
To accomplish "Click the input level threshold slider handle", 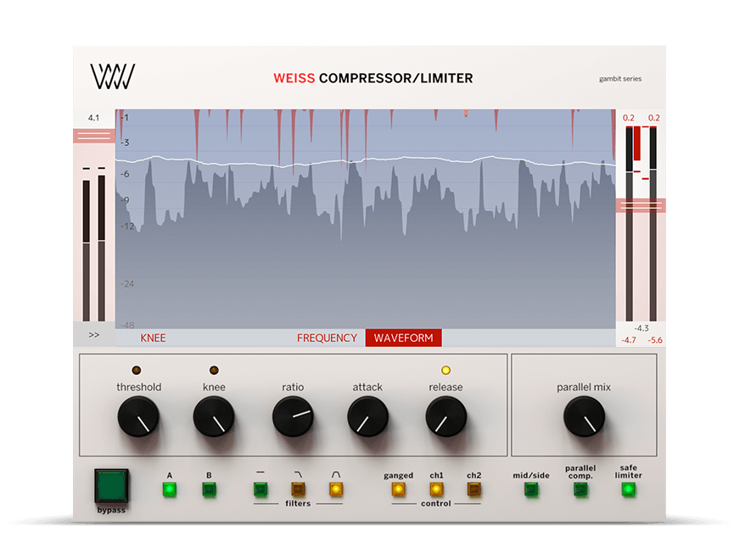I will (94, 136).
